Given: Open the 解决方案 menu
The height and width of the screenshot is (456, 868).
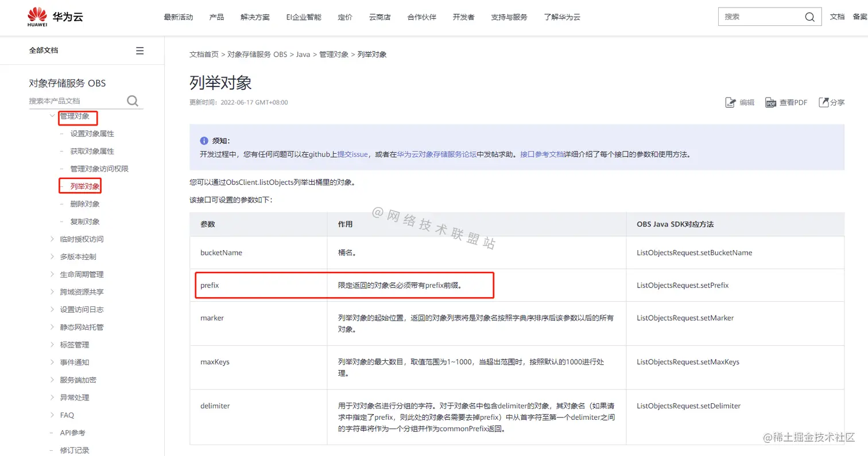Looking at the screenshot, I should [x=255, y=17].
